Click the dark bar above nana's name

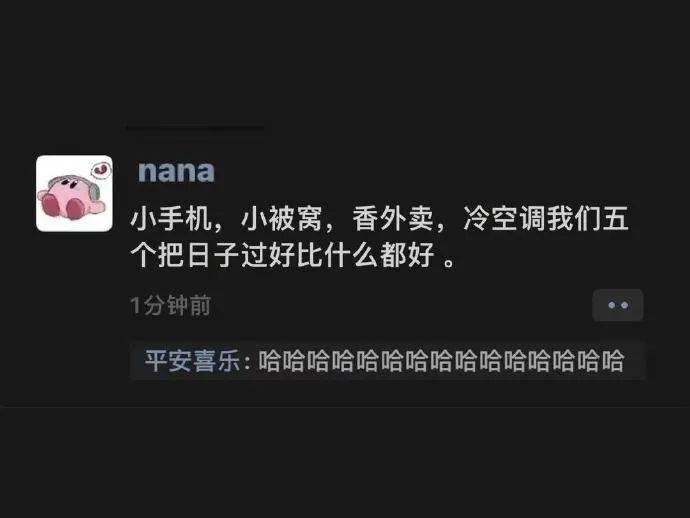(195, 128)
